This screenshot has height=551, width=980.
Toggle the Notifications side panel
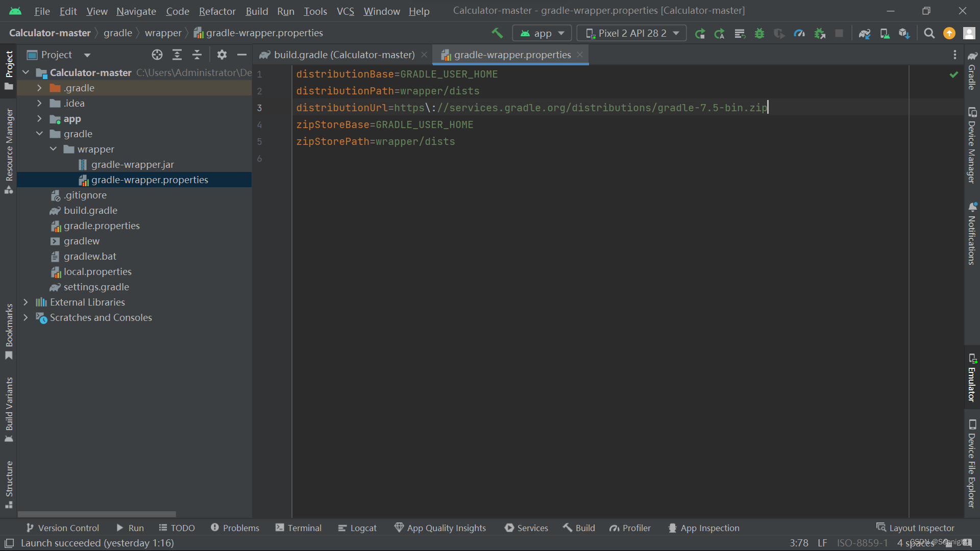(x=972, y=234)
